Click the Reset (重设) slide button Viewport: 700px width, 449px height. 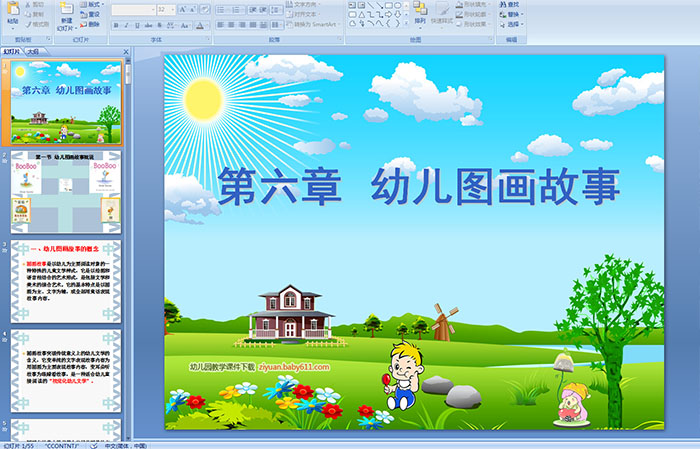(x=90, y=14)
